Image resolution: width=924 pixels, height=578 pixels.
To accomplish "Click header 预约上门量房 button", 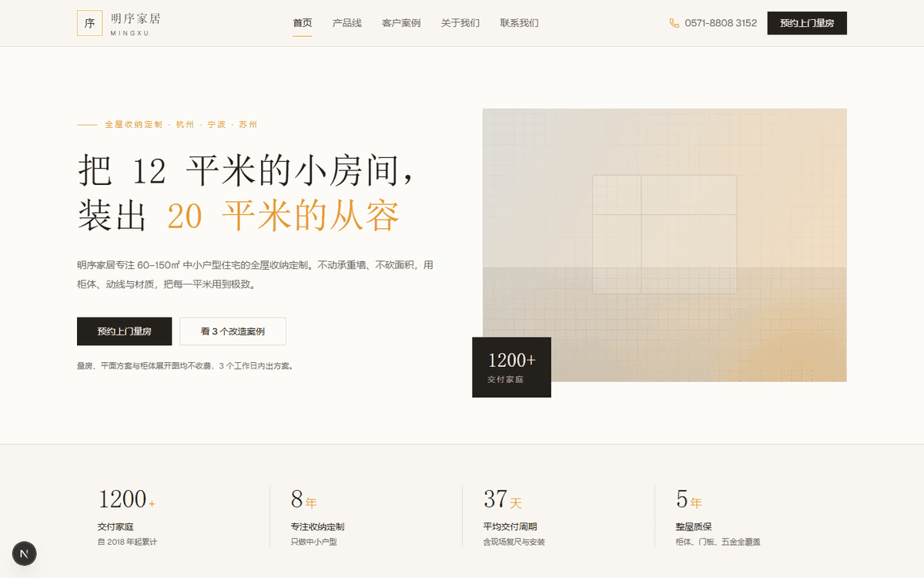I will [x=807, y=23].
